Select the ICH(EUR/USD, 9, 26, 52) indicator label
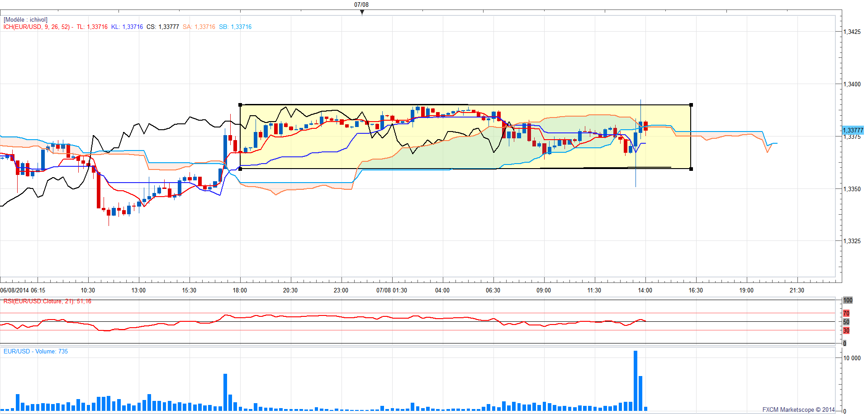 (x=37, y=27)
